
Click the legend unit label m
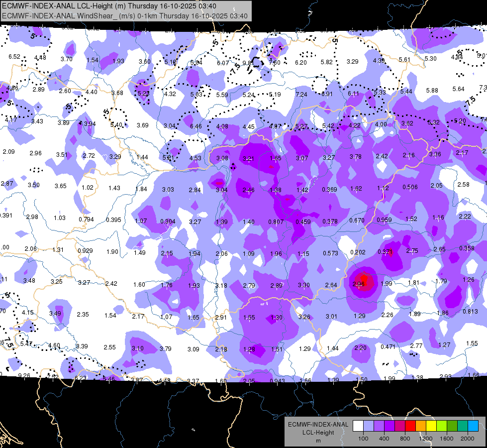click(318, 441)
